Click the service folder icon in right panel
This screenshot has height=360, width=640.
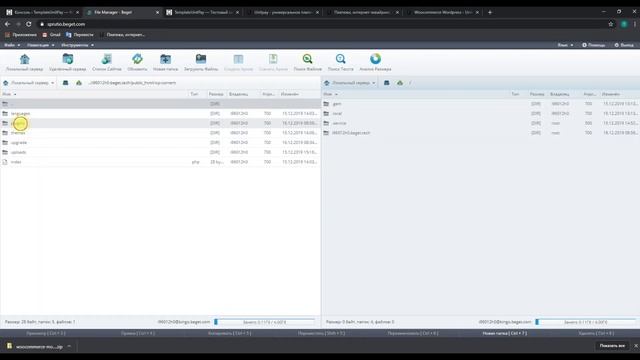(326, 123)
